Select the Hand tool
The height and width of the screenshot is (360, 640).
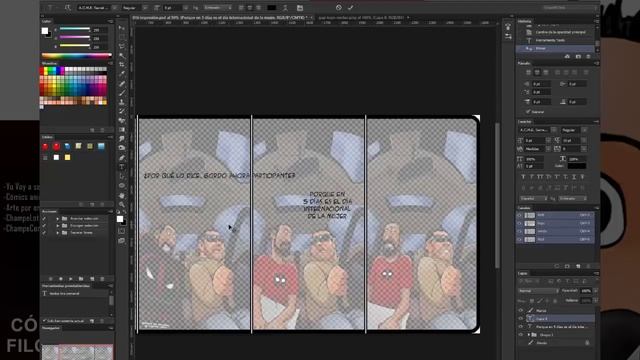point(122,196)
